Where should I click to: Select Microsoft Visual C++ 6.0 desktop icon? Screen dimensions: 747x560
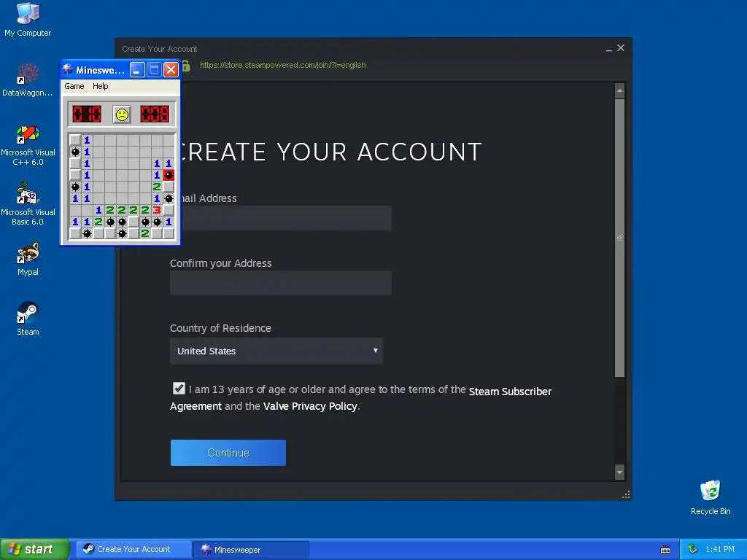coord(28,145)
